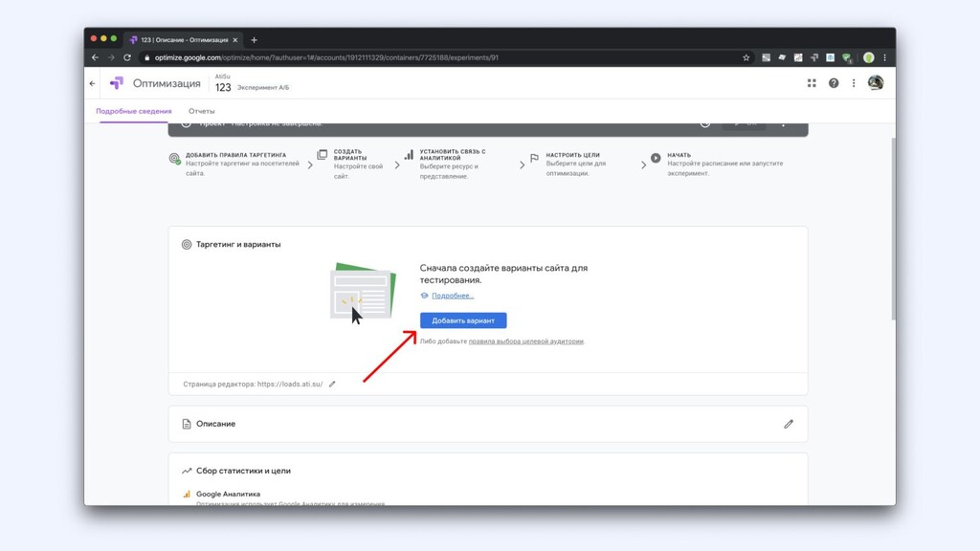Close the 123 Описание tab
The image size is (980, 551).
[x=235, y=40]
